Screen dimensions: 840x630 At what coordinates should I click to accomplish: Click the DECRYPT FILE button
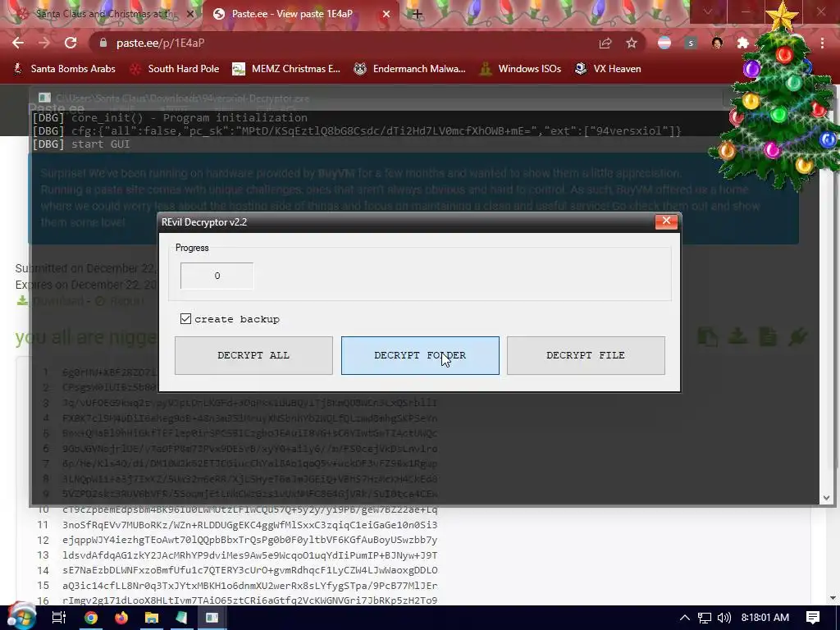point(586,355)
